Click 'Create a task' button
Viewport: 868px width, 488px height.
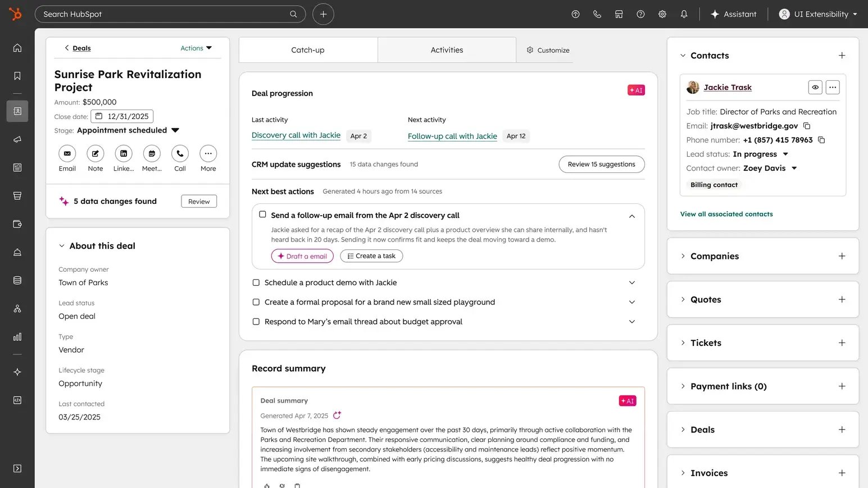point(371,256)
